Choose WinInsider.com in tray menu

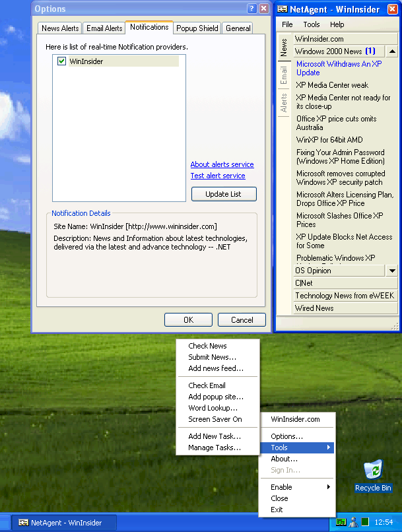pos(297,419)
